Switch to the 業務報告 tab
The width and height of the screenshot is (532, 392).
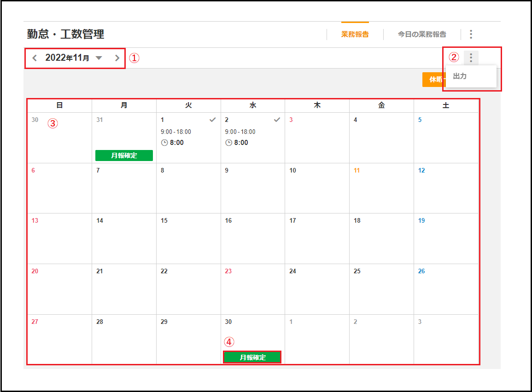coord(355,35)
